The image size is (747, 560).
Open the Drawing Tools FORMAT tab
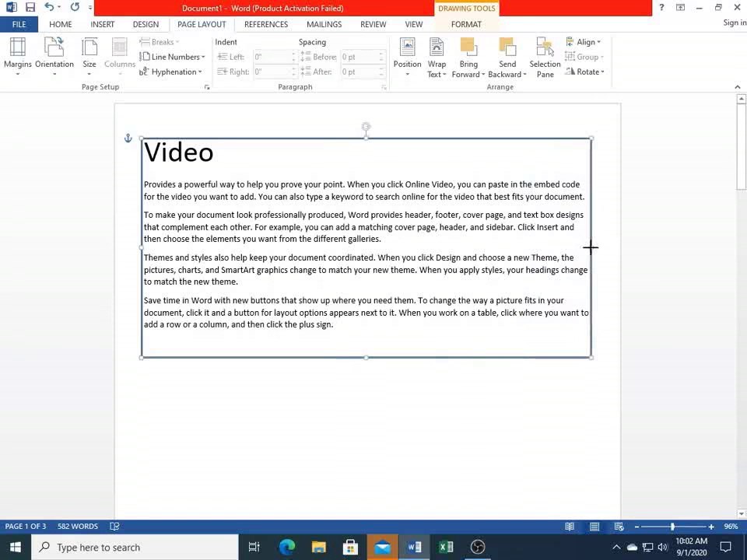[x=466, y=24]
